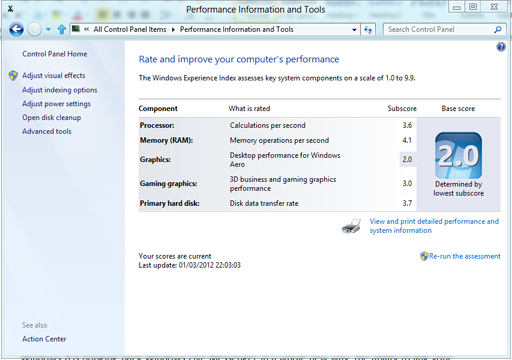The height and width of the screenshot is (360, 512).
Task: Click the hard disk subscore 3.7
Action: (407, 203)
